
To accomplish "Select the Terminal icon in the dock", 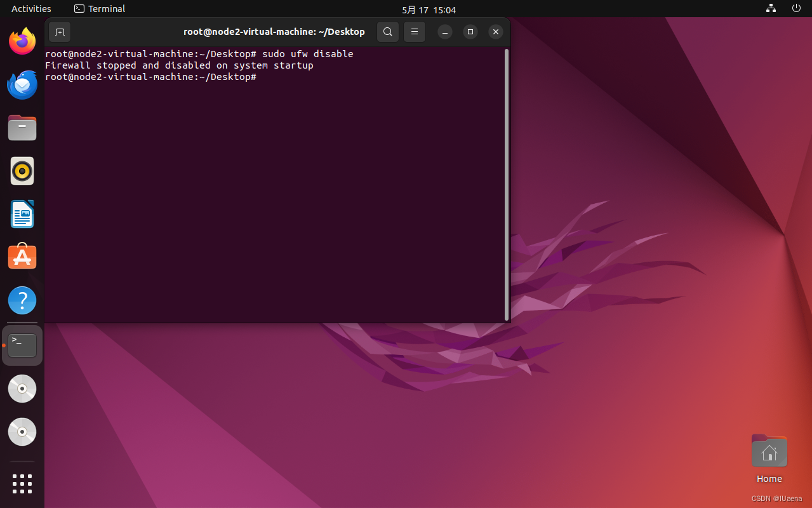I will [22, 345].
